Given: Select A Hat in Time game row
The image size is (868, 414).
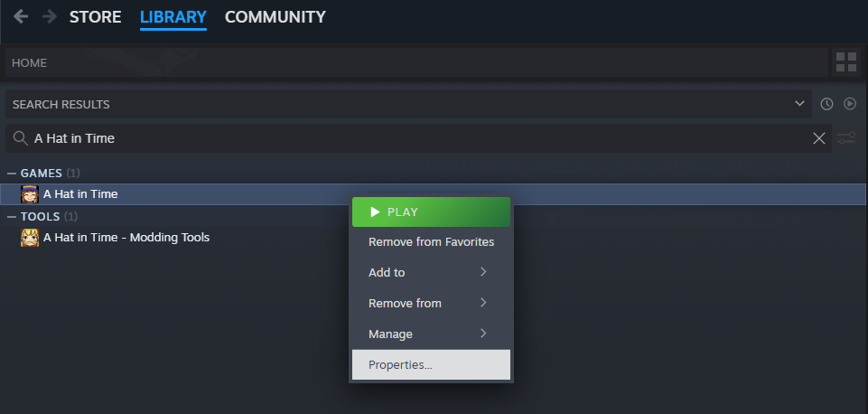Looking at the screenshot, I should tap(433, 194).
